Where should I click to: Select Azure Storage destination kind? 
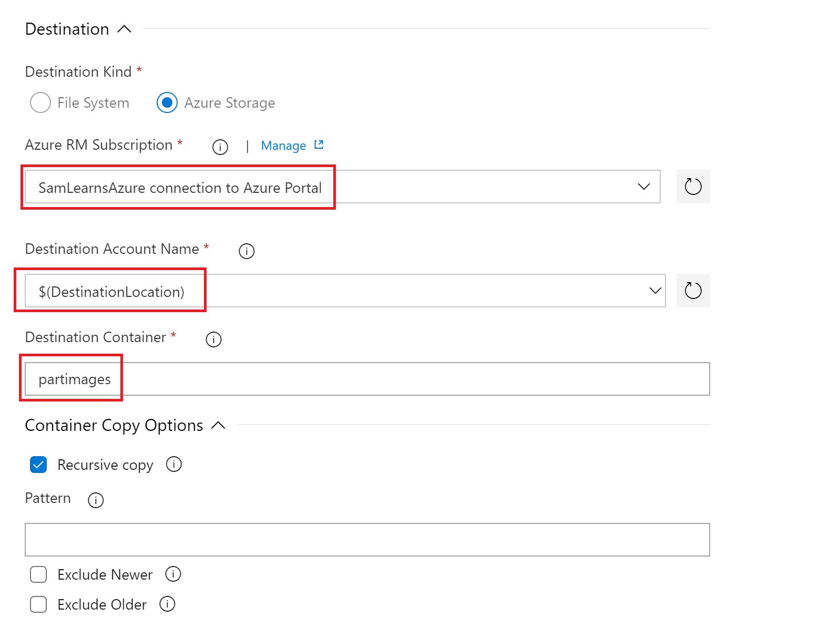click(x=167, y=103)
